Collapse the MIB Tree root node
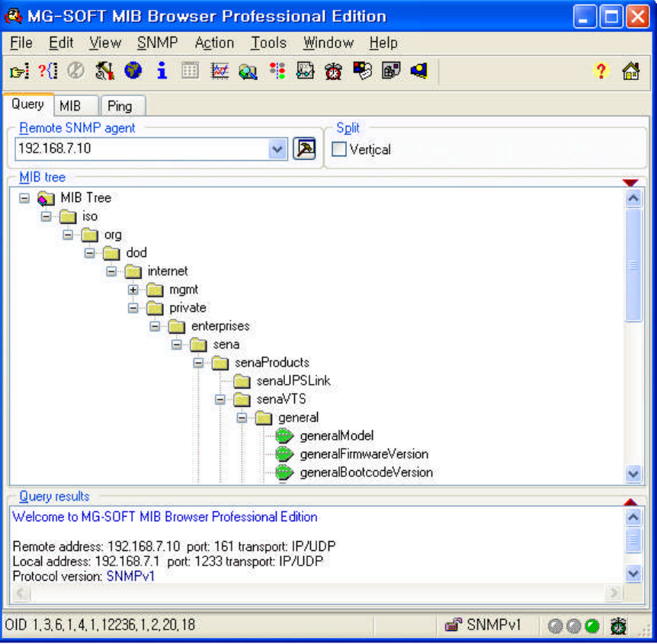657x644 pixels. tap(24, 197)
